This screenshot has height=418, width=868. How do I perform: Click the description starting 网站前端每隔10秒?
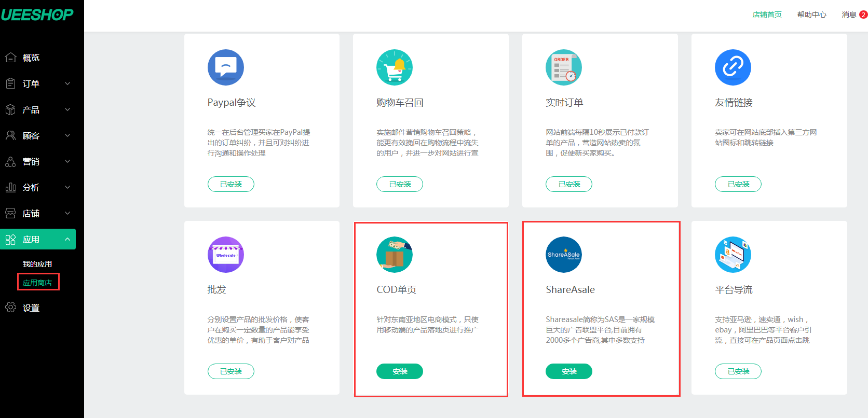[597, 143]
